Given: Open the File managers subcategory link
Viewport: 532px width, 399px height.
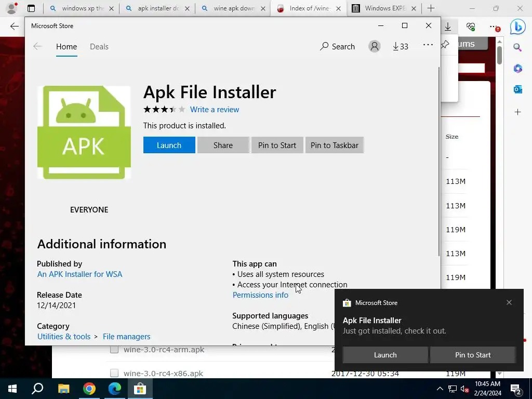Looking at the screenshot, I should pos(127,337).
